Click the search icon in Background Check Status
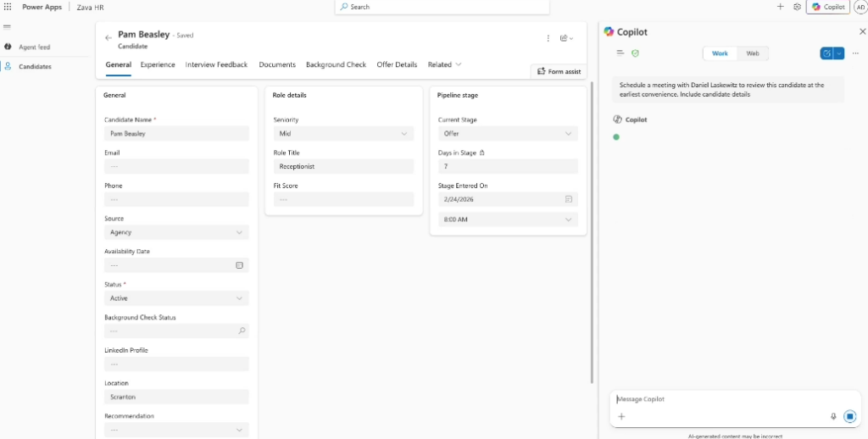The image size is (868, 439). [241, 331]
